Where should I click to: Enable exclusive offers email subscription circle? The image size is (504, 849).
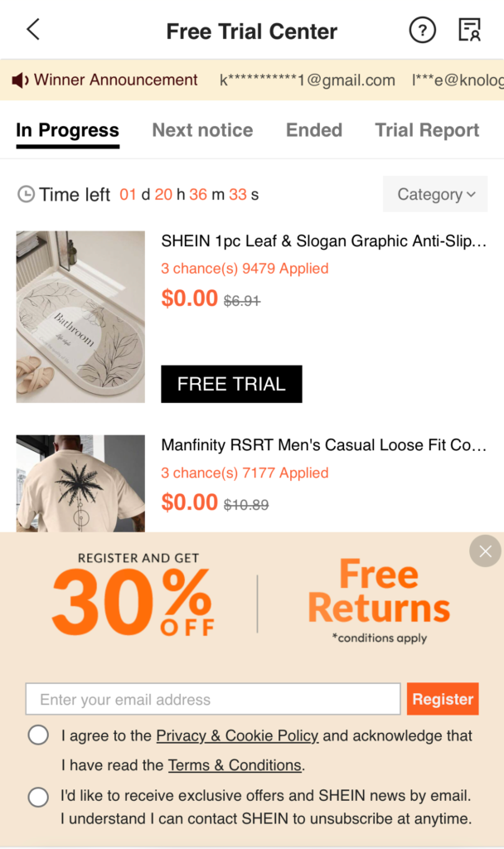[38, 797]
